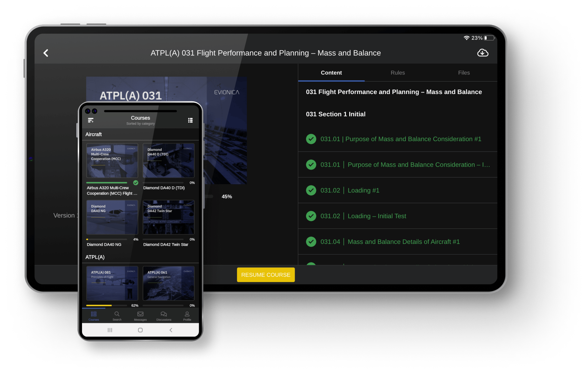Click checkmark beside 031.02 Loading #1

[x=311, y=190]
